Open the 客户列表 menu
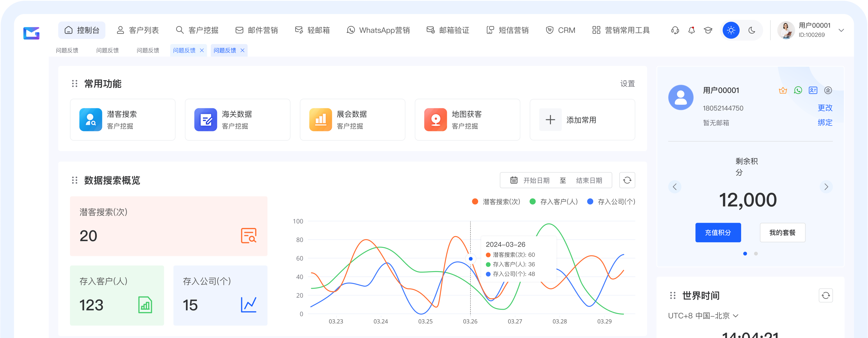 point(137,30)
